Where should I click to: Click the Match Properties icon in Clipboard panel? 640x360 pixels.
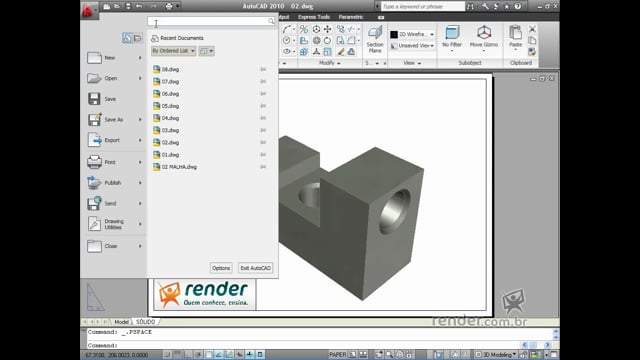[532, 52]
